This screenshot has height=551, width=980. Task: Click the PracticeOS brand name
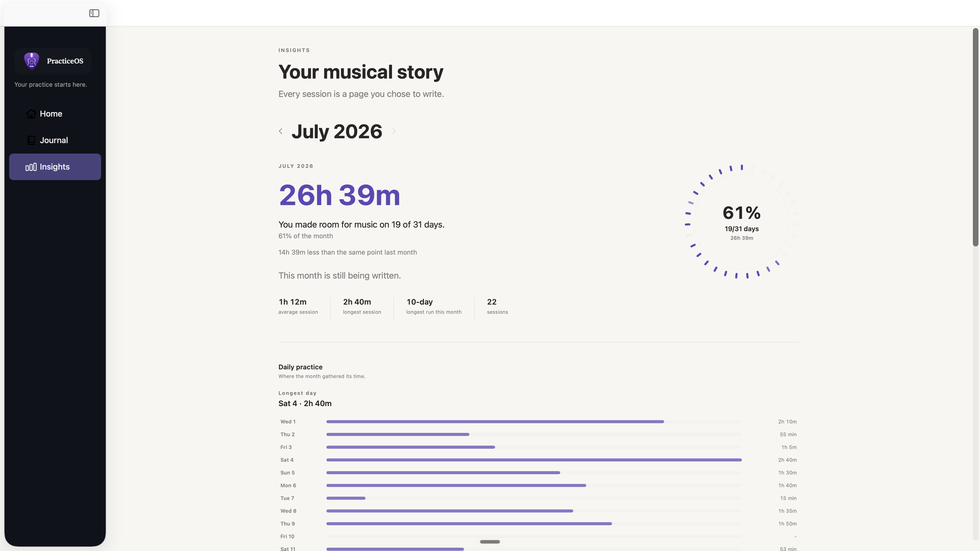point(65,61)
